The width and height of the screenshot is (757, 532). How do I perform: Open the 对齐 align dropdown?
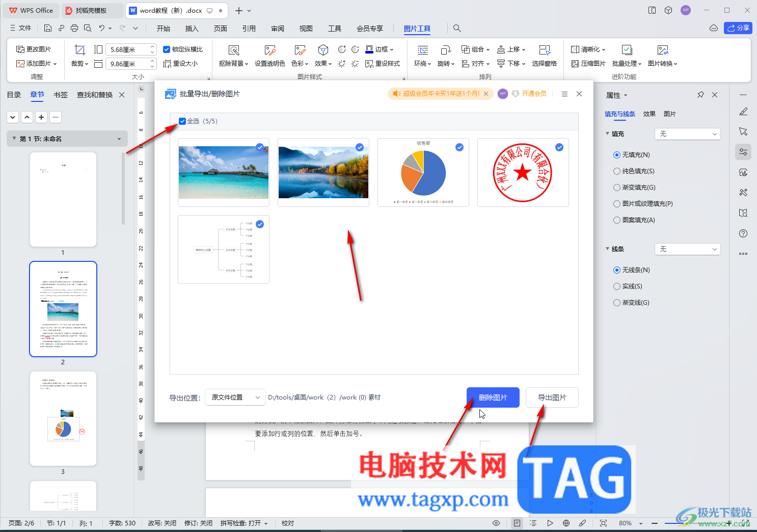tap(488, 64)
